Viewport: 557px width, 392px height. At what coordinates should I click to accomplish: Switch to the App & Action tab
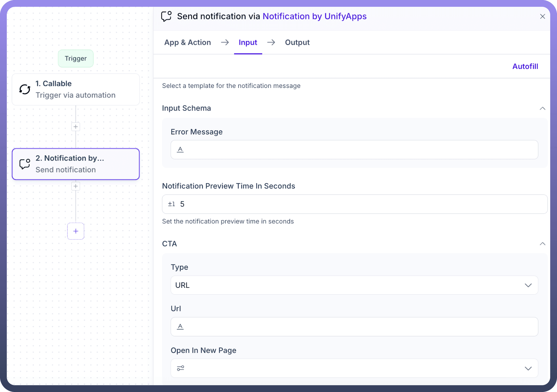tap(187, 42)
